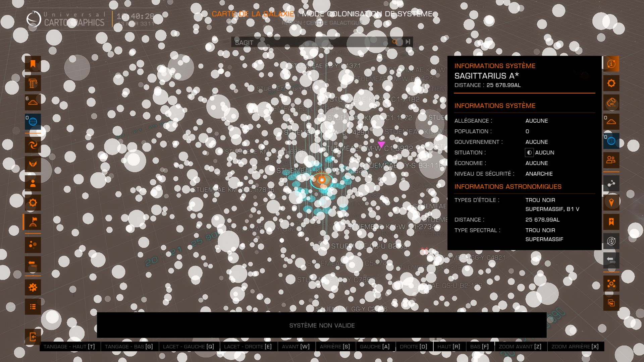Click LACET - DROITE [E] control
Viewport: 644px width, 362px height.
tap(248, 347)
